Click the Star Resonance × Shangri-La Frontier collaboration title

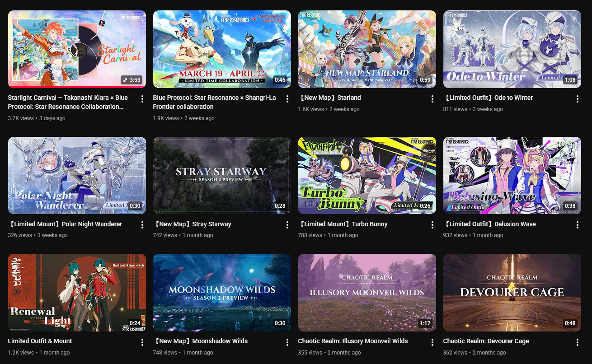[214, 102]
